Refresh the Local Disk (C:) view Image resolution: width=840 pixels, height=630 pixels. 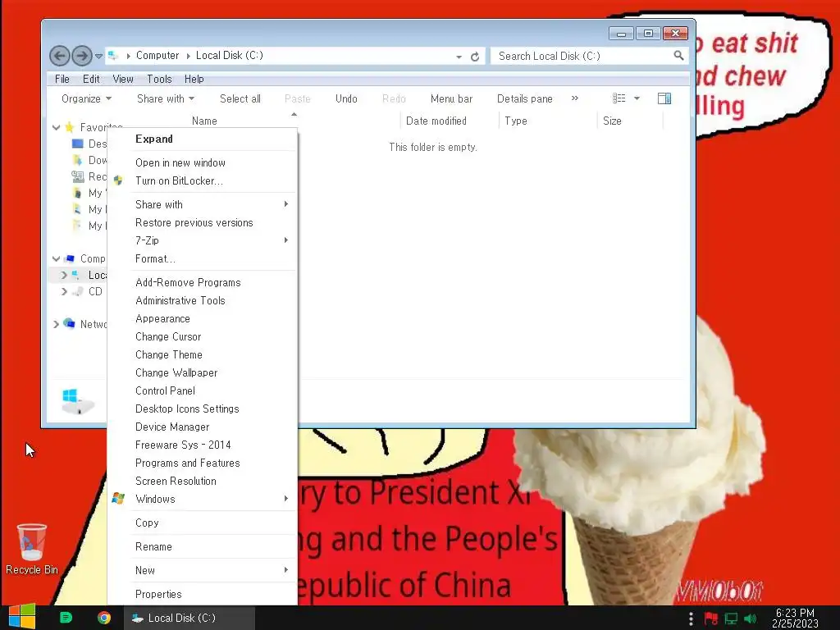click(475, 57)
